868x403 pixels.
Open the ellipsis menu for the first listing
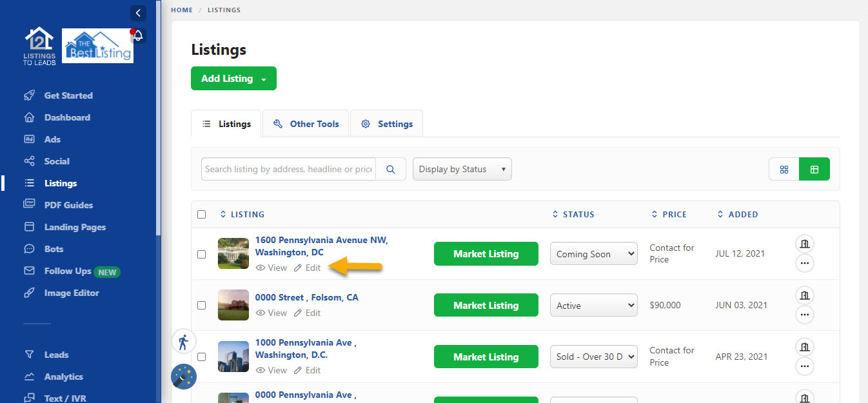804,263
